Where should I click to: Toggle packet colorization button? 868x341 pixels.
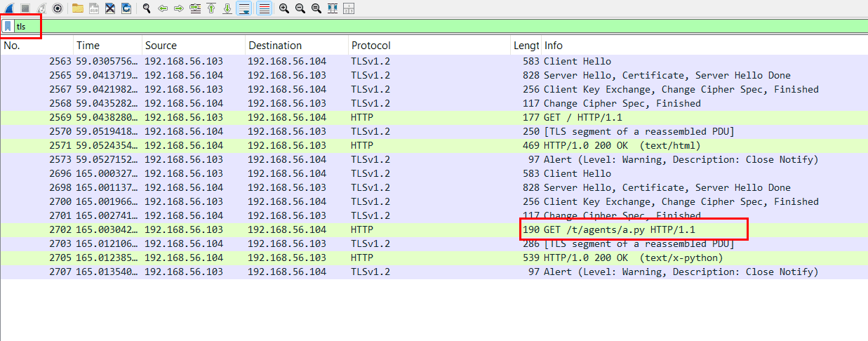pyautogui.click(x=264, y=8)
